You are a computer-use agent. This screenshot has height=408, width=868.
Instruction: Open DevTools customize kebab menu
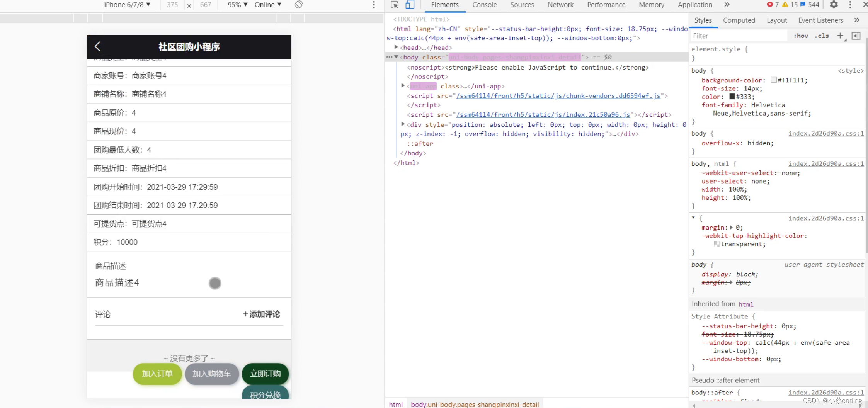point(850,5)
